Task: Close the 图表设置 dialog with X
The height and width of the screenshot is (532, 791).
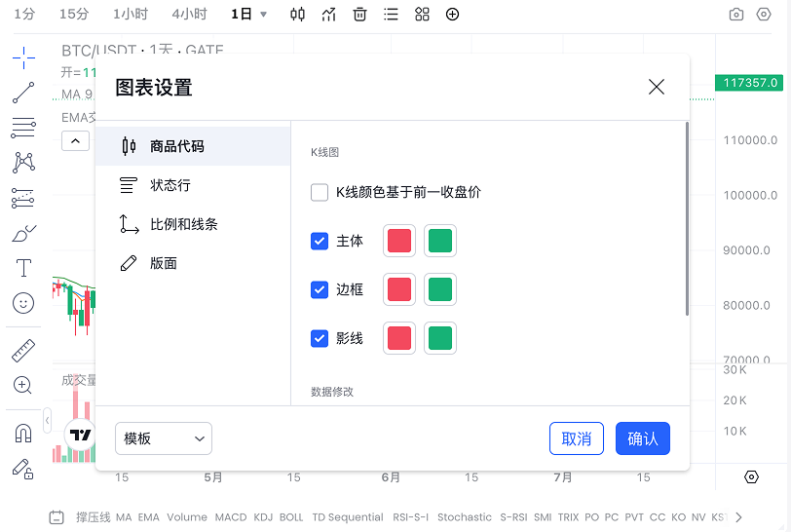Action: 657,87
